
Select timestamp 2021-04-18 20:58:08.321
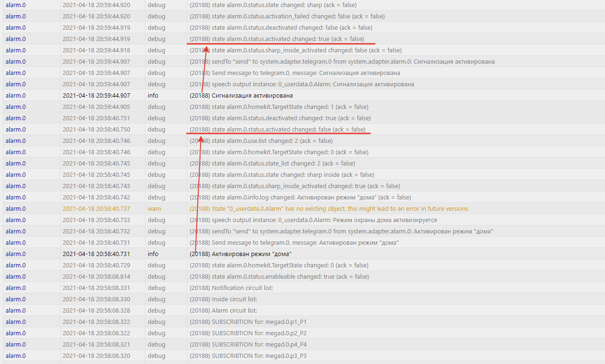pos(96,344)
